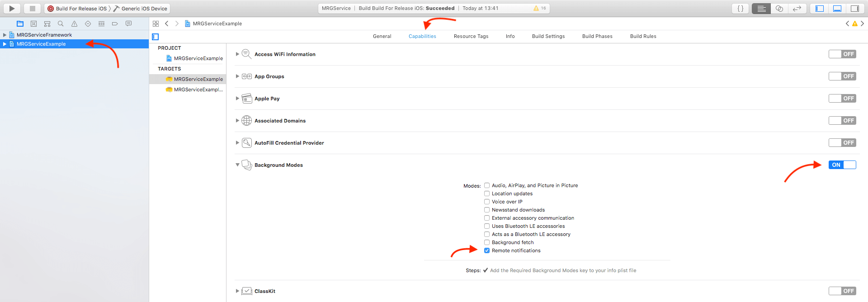This screenshot has width=868, height=302.
Task: Click the Run (play) button
Action: [12, 8]
